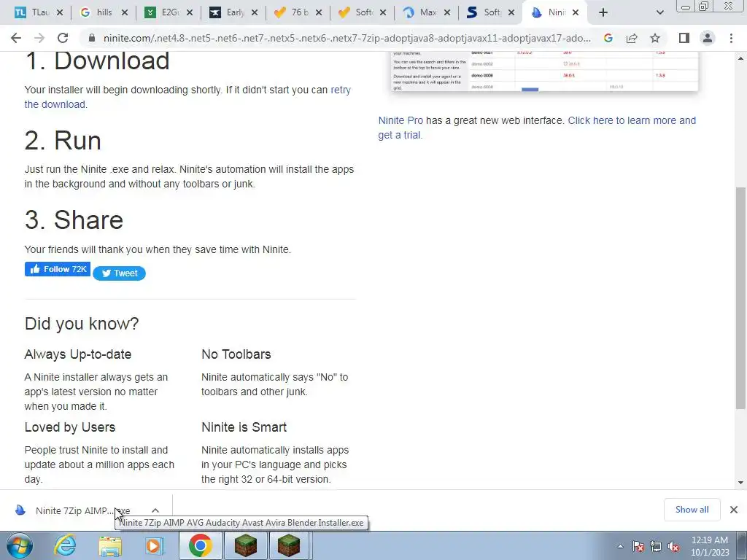Close the hills tab
This screenshot has width=747, height=560.
(125, 13)
